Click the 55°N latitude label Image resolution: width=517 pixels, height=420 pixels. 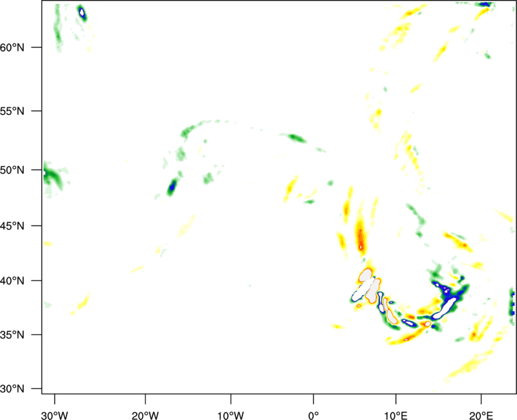[x=12, y=111]
